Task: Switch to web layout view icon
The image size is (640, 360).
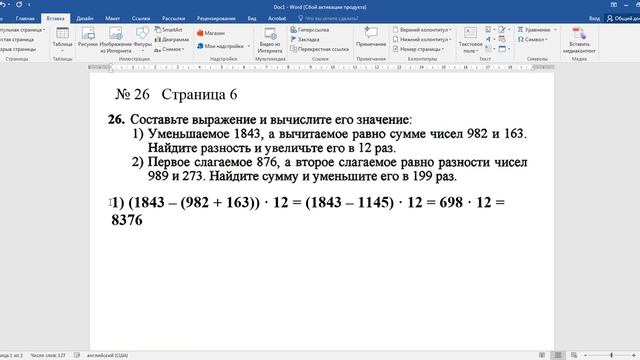Action: click(x=574, y=356)
